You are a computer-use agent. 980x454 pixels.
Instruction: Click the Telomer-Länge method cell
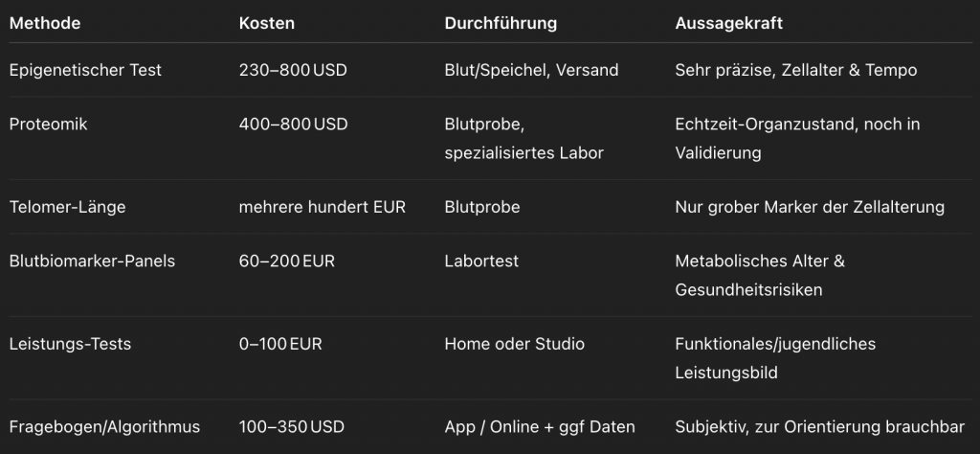point(66,207)
